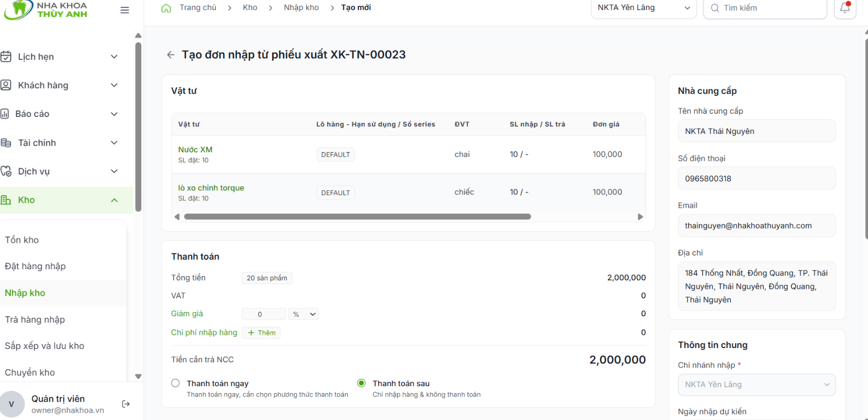Click the Email field of supplier
Viewport: 868px width, 420px height.
[x=757, y=225]
